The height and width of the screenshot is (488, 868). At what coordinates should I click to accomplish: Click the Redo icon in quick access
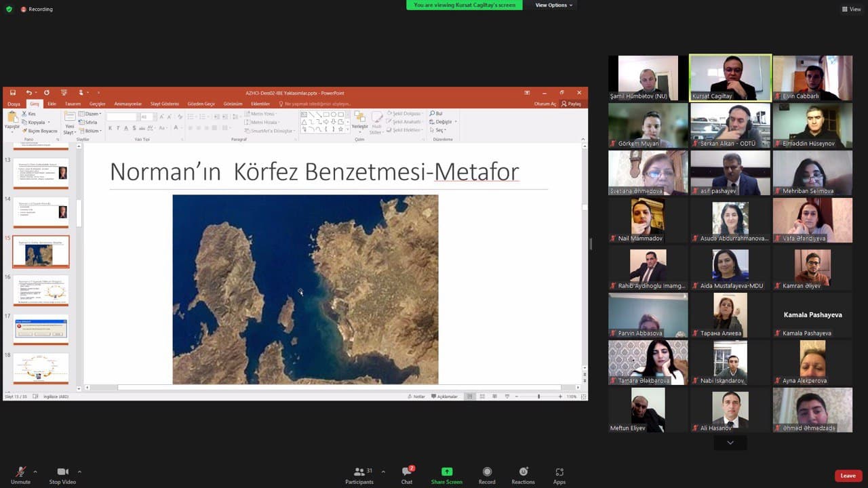coord(47,93)
